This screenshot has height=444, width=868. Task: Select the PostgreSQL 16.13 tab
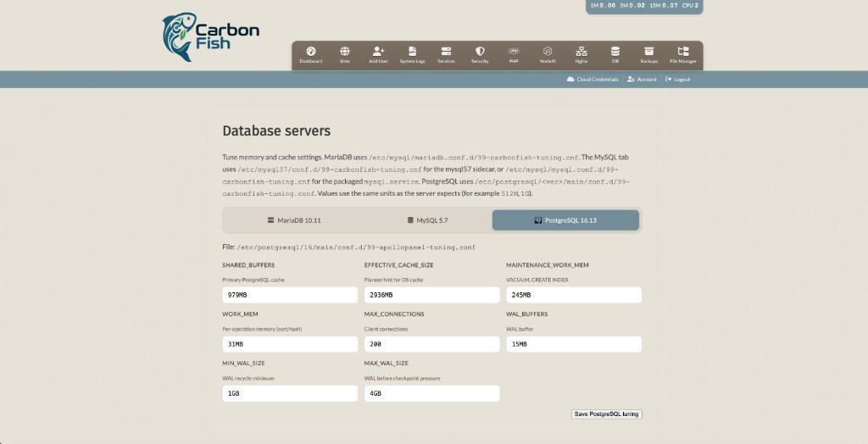pyautogui.click(x=565, y=220)
